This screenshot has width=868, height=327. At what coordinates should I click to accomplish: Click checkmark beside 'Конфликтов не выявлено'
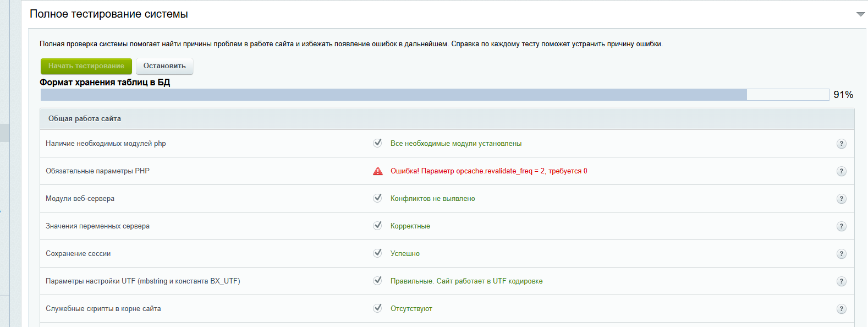(377, 198)
